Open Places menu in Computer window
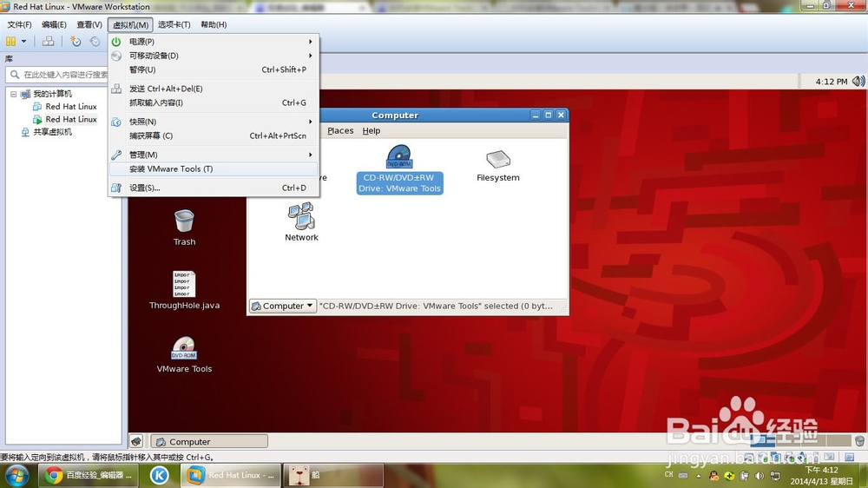Viewport: 868px width, 488px height. tap(340, 131)
